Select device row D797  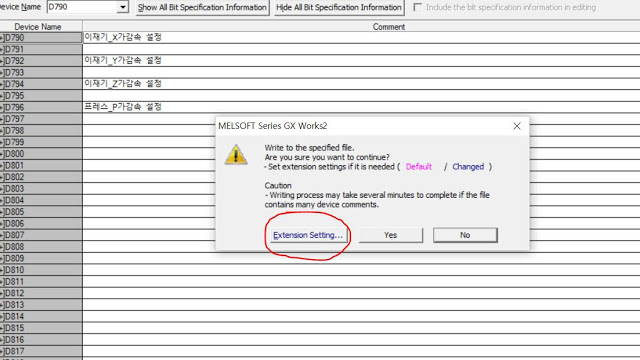pyautogui.click(x=41, y=119)
